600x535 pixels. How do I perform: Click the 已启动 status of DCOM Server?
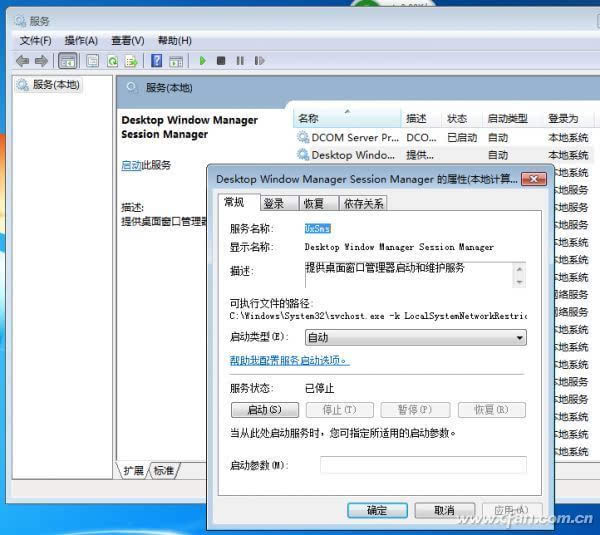click(462, 137)
